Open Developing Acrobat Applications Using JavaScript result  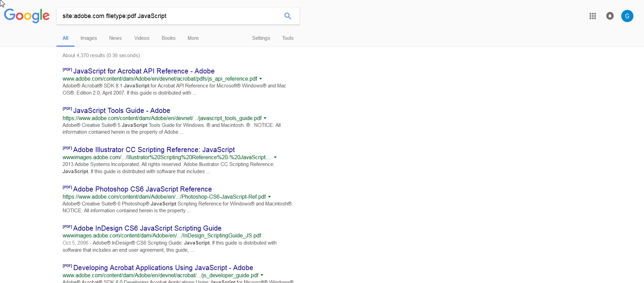(x=163, y=268)
